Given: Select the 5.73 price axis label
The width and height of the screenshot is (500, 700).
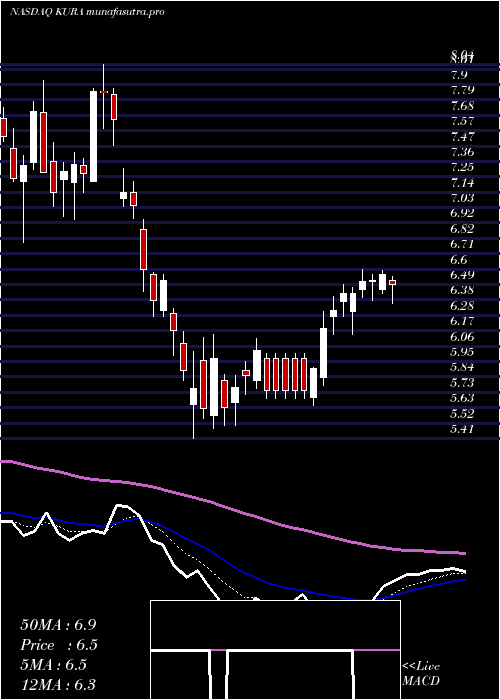Looking at the screenshot, I should [x=462, y=382].
